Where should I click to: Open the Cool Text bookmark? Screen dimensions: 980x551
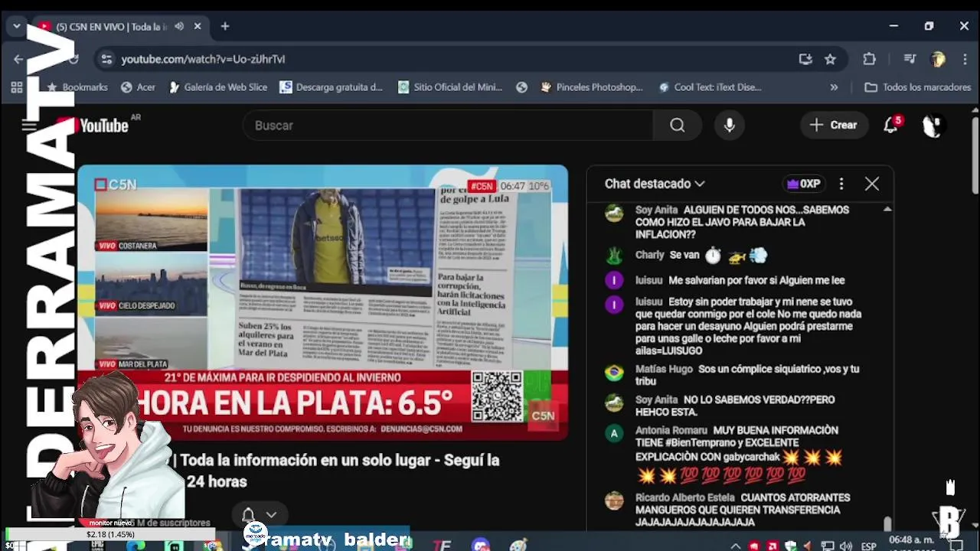tap(709, 87)
